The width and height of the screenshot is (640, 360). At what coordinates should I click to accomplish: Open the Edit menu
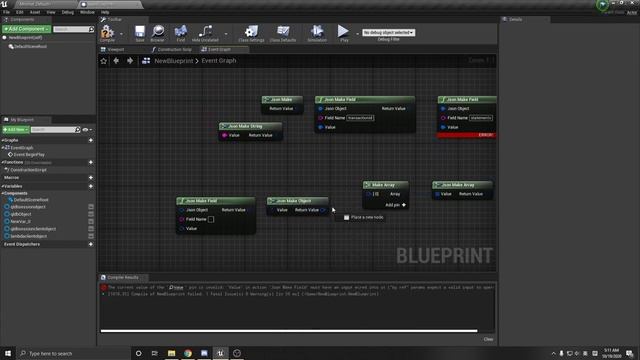pyautogui.click(x=19, y=12)
